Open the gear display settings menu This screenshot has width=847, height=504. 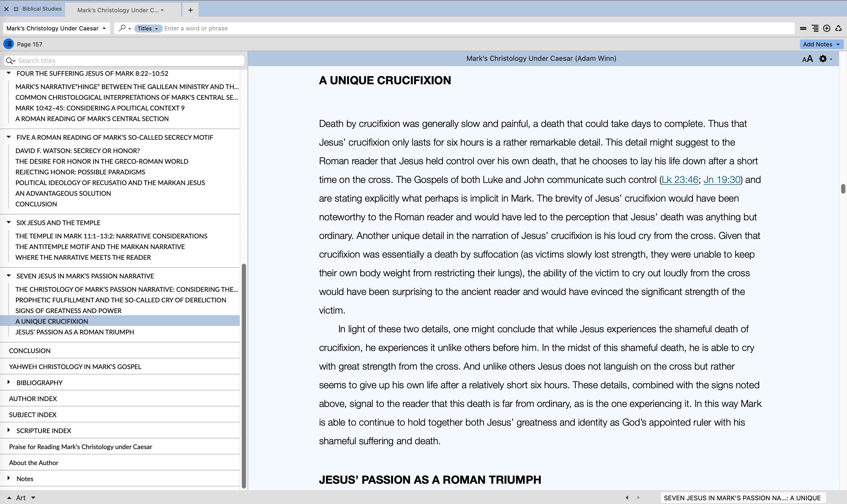(x=822, y=59)
